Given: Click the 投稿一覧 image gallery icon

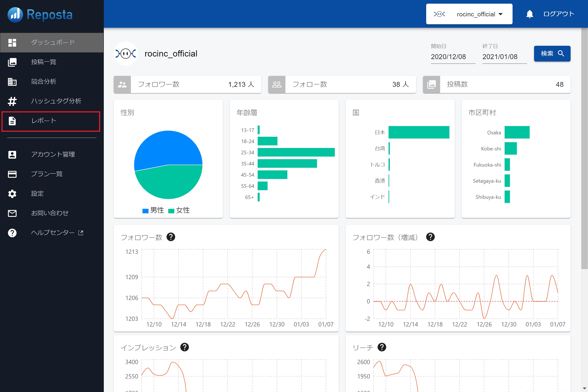Looking at the screenshot, I should 12,62.
